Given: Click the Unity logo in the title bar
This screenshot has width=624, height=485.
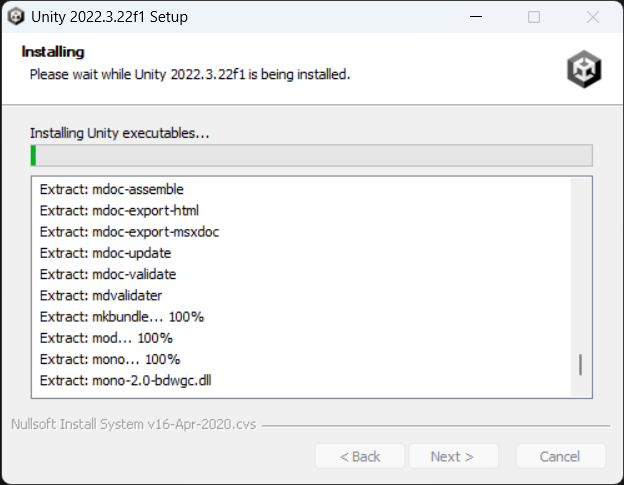Looking at the screenshot, I should pos(16,17).
